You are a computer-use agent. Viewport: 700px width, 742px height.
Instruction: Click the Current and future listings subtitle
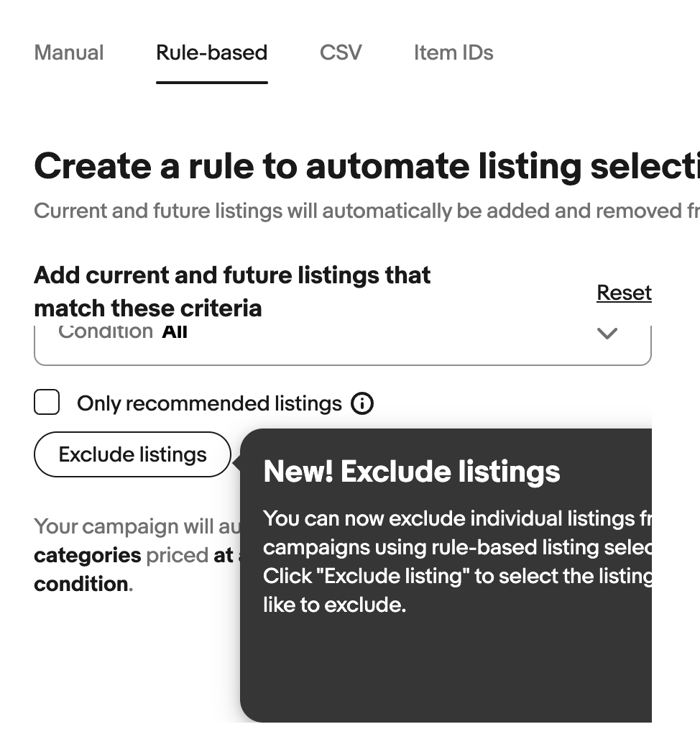pos(367,211)
